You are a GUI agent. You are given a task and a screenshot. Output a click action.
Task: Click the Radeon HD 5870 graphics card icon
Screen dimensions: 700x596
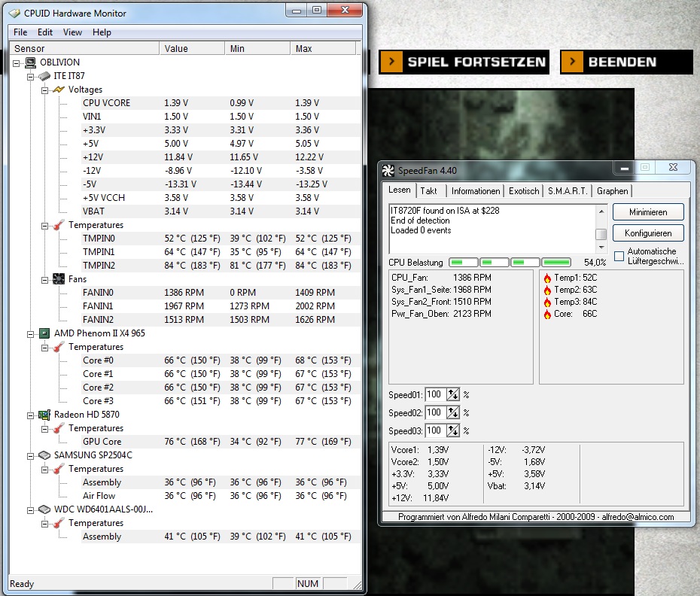(44, 415)
